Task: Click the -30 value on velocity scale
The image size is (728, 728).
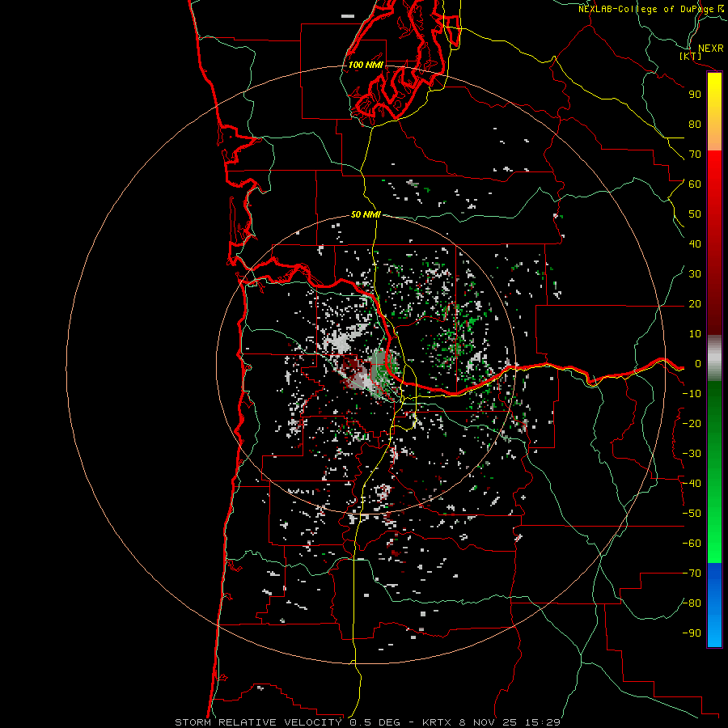Action: click(692, 454)
